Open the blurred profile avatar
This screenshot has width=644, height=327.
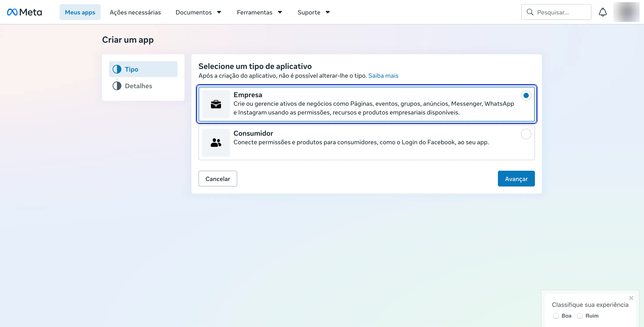coord(626,12)
